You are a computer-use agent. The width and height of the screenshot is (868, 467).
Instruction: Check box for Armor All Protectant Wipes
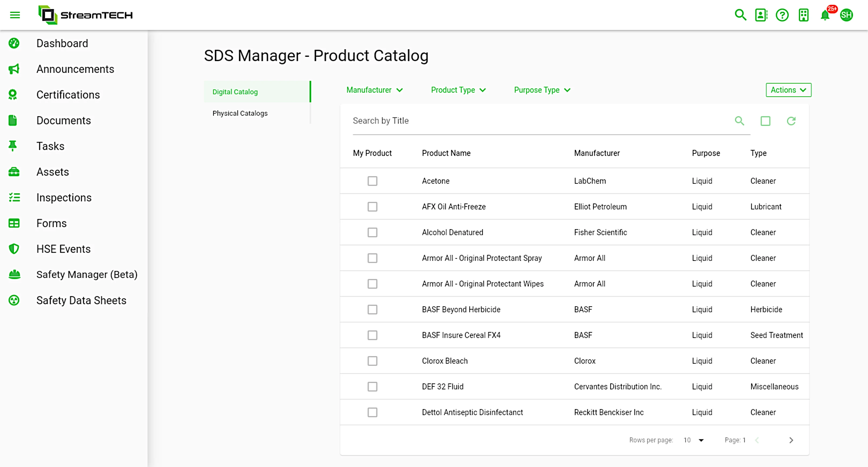pyautogui.click(x=372, y=284)
